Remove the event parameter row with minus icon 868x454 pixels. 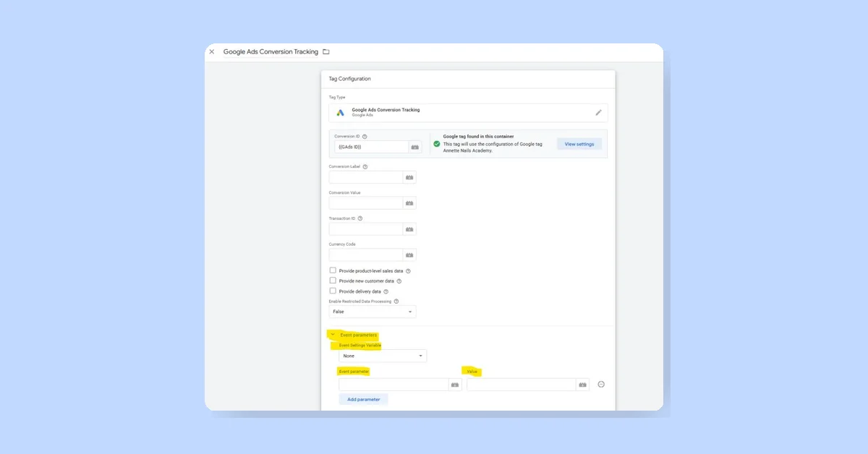601,385
